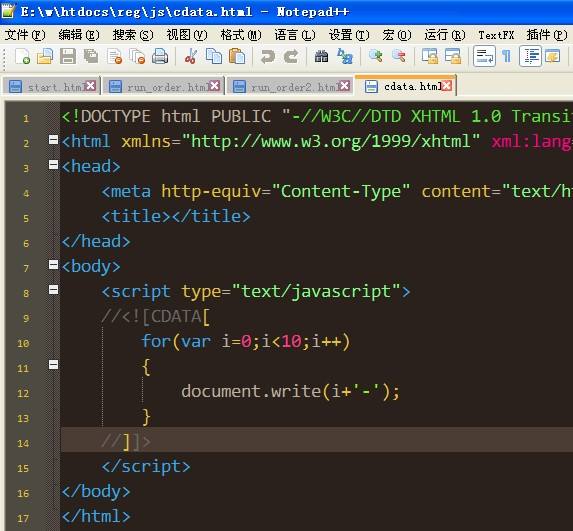The height and width of the screenshot is (531, 573).
Task: Open the 搜索(S) menu
Action: 133,35
